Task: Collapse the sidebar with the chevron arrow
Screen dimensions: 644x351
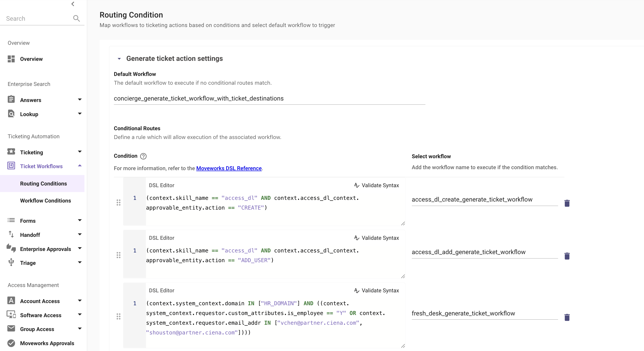Action: [73, 4]
